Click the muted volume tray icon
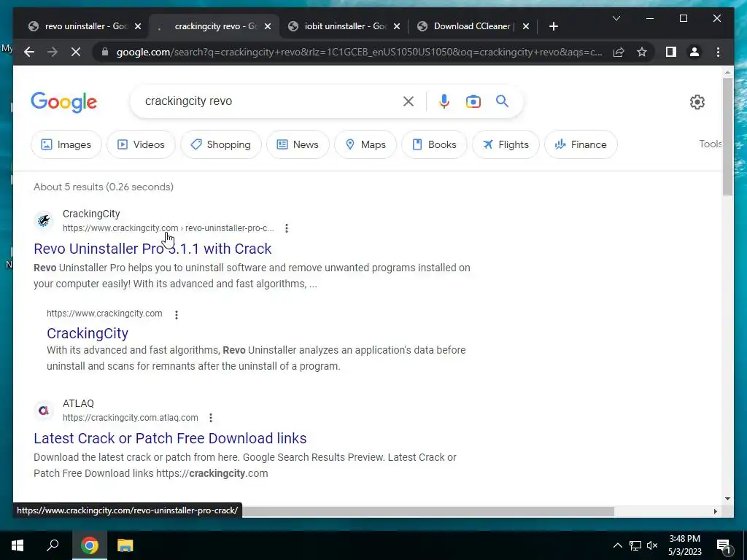Screen dimensions: 747x560 pos(652,545)
